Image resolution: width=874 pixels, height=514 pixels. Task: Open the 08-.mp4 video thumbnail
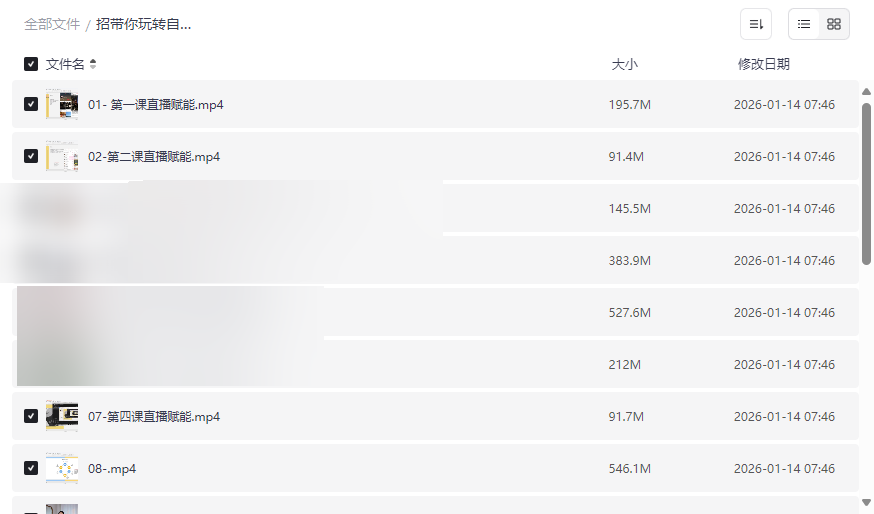pyautogui.click(x=62, y=468)
